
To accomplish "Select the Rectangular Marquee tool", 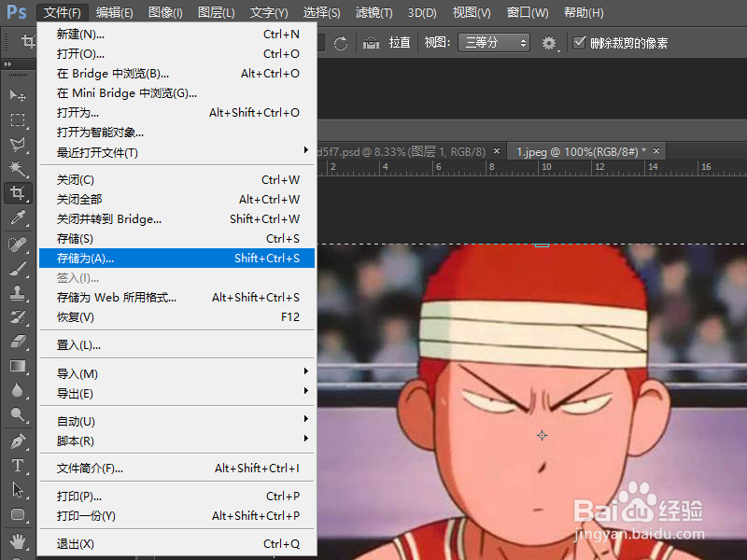I will click(x=18, y=120).
